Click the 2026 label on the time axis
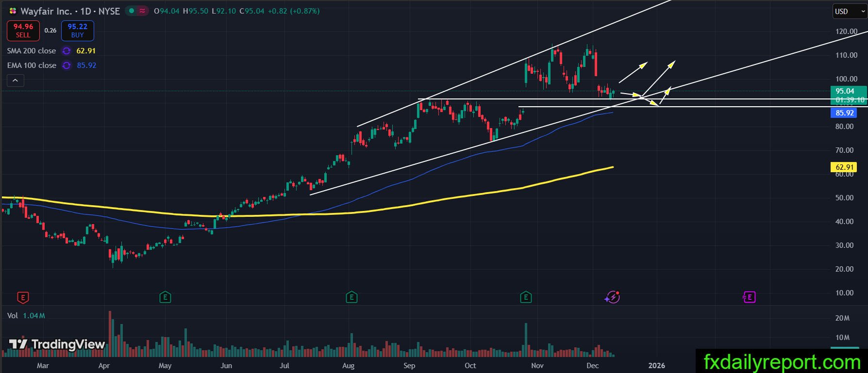868x373 pixels. (657, 366)
